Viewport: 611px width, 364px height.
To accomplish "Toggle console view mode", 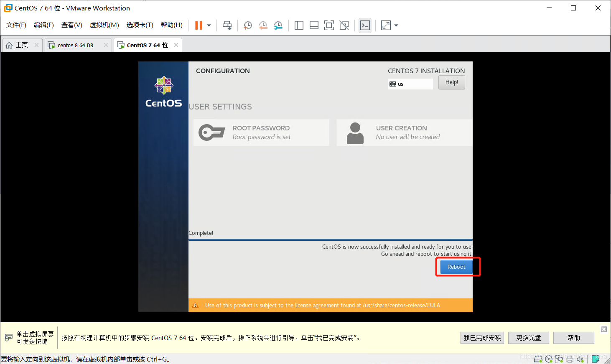I will point(365,25).
